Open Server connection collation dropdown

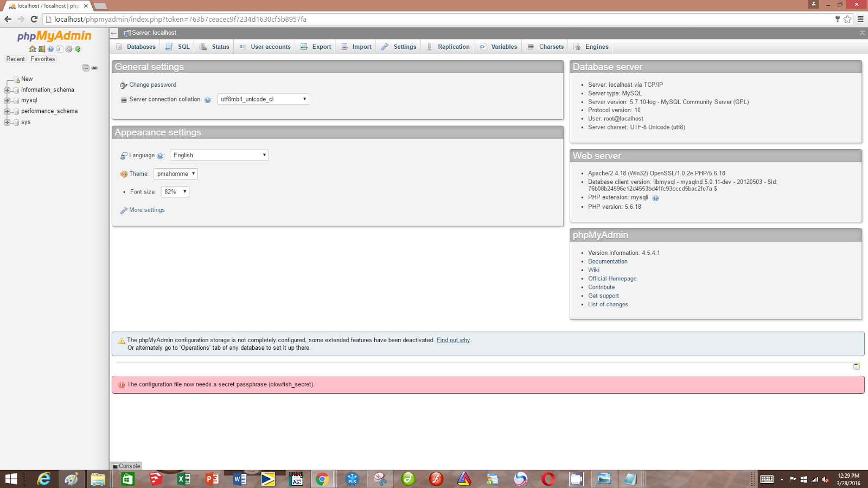(x=263, y=99)
